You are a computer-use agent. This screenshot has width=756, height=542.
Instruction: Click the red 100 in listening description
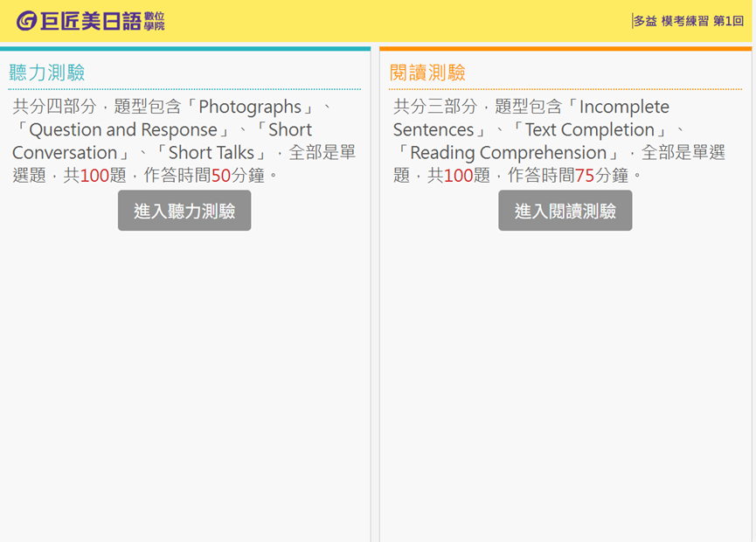pos(94,175)
